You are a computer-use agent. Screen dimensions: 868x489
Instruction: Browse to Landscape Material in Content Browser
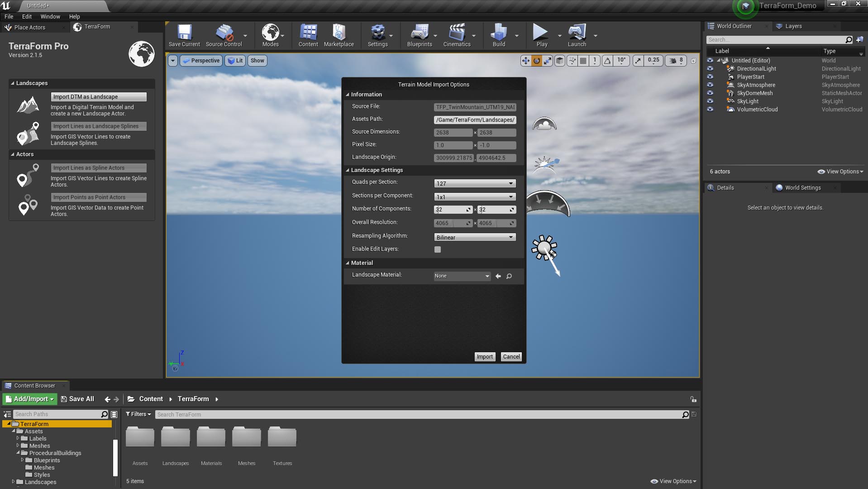pos(509,276)
